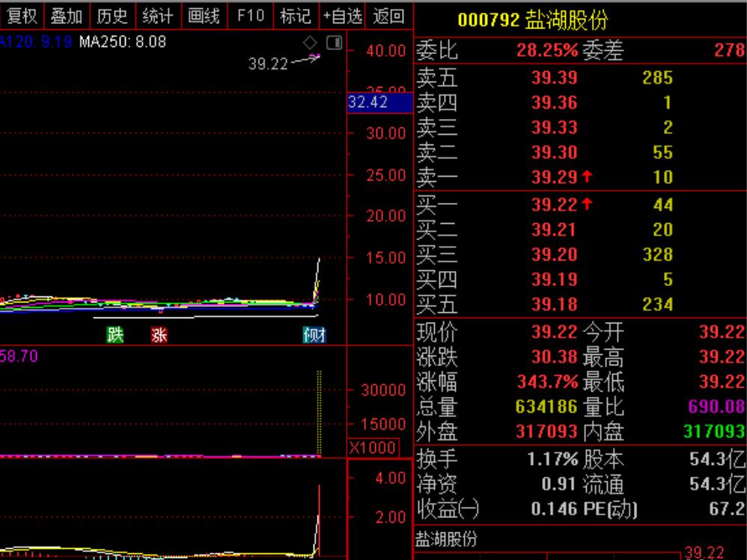Activate the 画线 drawing tool

[x=204, y=16]
